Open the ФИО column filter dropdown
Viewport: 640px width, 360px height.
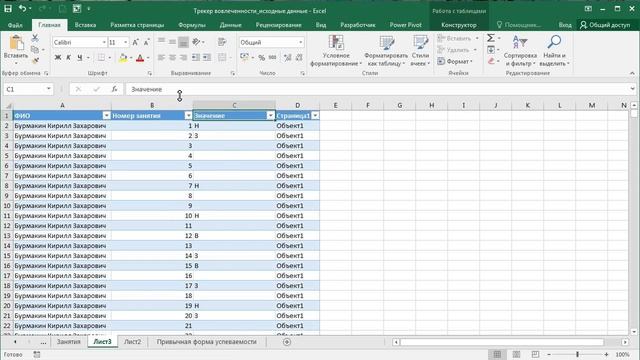tap(106, 116)
